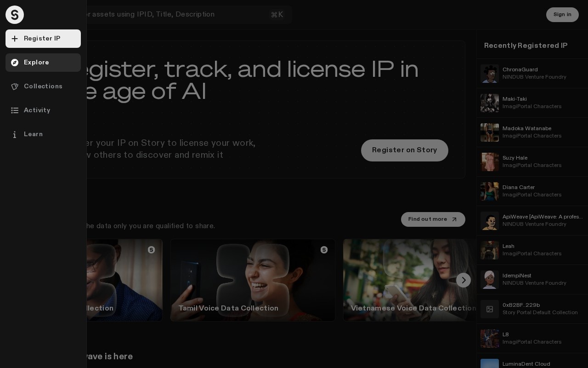
Task: Click the Recently Registered IP heading
Action: pos(526,46)
